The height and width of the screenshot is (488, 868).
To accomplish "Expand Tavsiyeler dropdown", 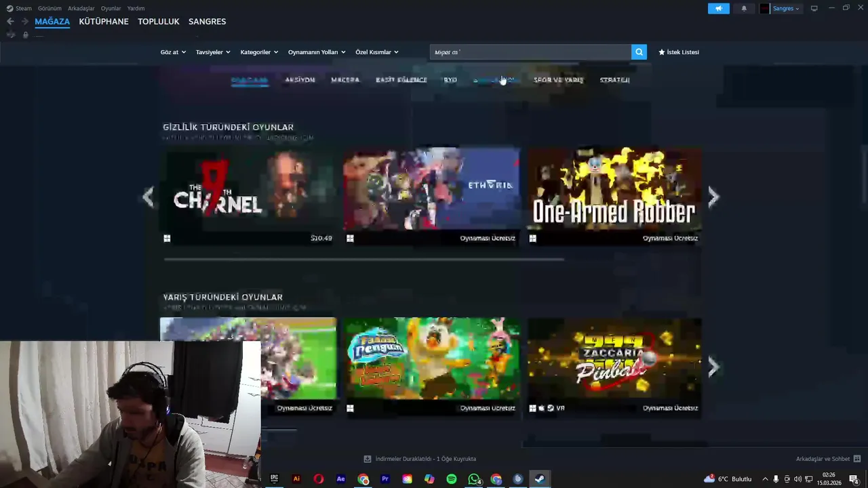I will (213, 52).
